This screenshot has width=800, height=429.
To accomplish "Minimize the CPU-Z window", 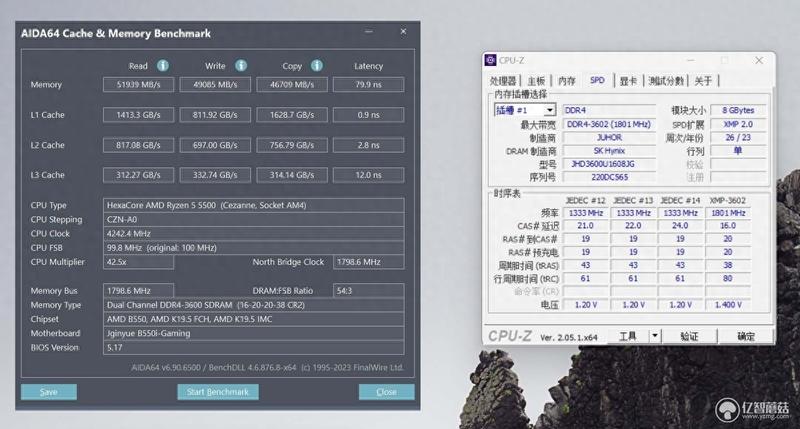I will [690, 60].
